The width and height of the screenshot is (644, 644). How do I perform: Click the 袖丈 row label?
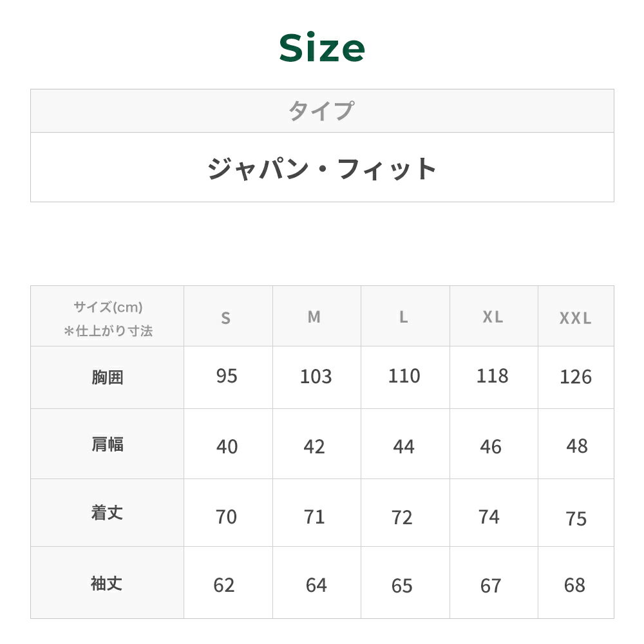coord(107,583)
